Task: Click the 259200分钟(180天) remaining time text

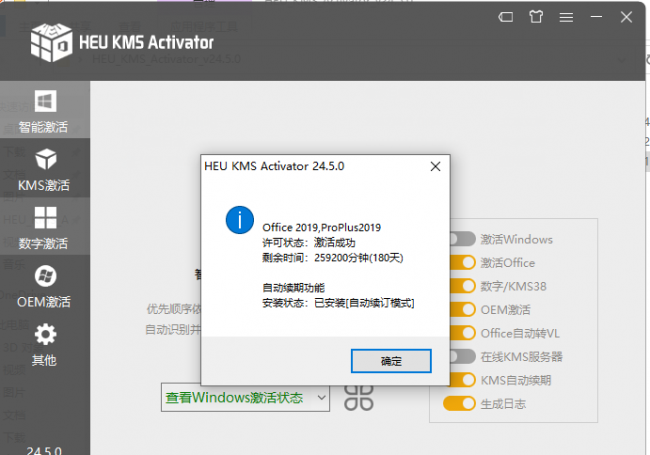Action: tap(359, 258)
